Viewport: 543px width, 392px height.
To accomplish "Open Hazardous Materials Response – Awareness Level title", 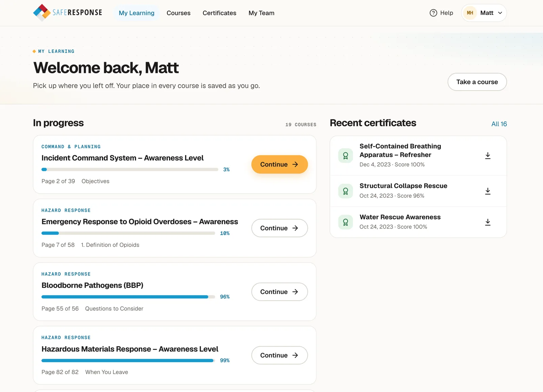I will pyautogui.click(x=130, y=349).
